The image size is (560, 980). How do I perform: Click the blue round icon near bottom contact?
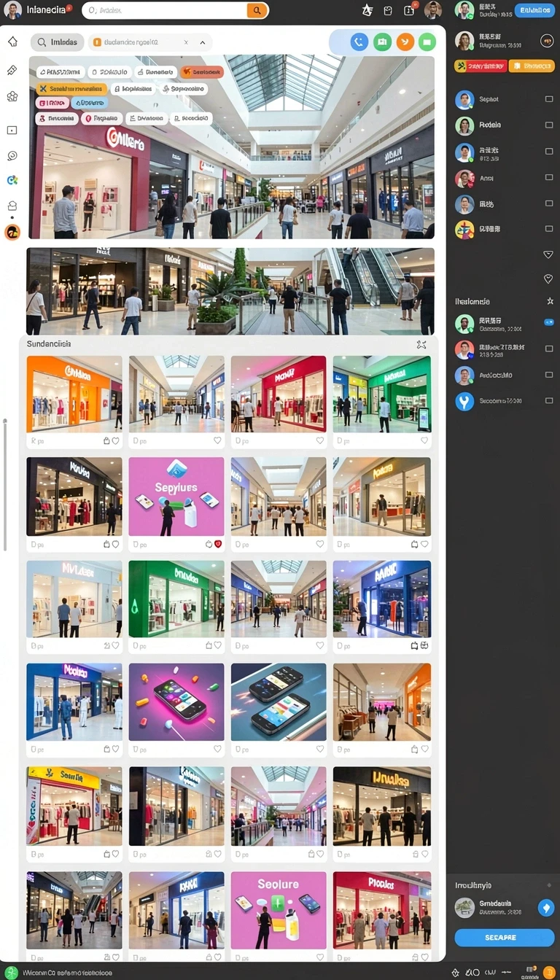point(545,908)
